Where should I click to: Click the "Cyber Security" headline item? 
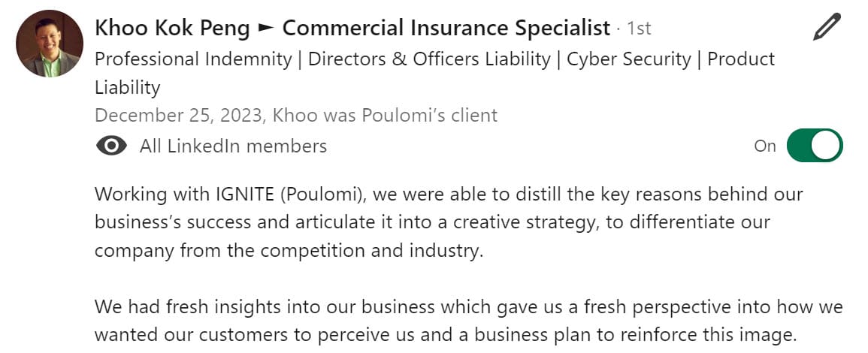[x=629, y=59]
